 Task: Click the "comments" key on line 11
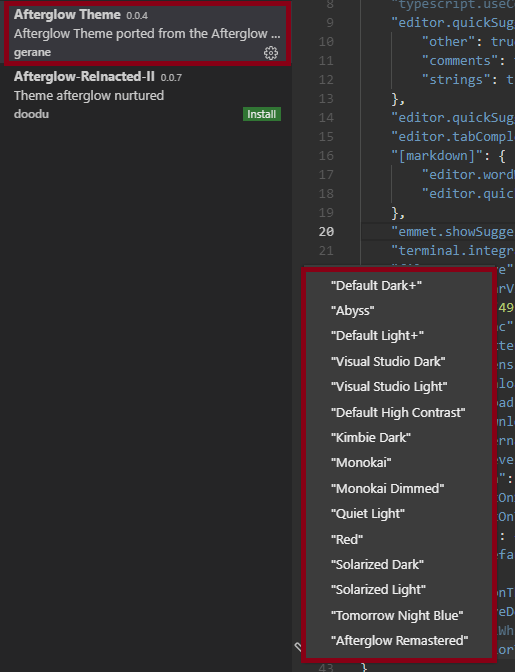pyautogui.click(x=460, y=60)
